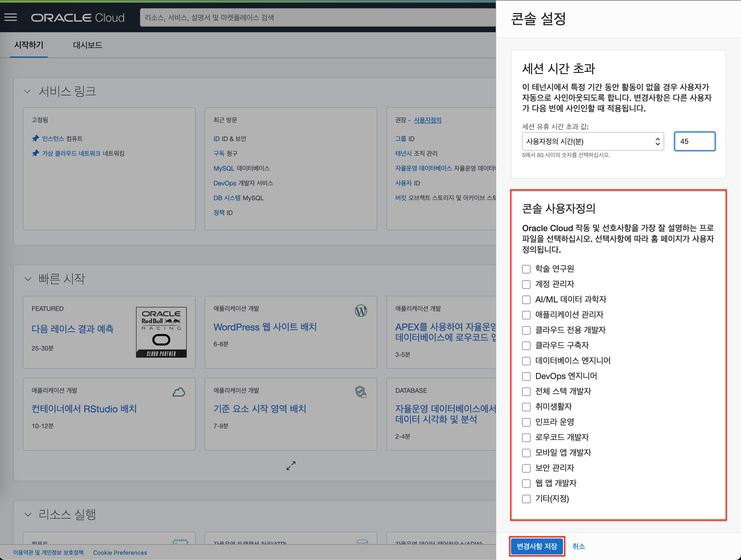The width and height of the screenshot is (741, 560).
Task: Open 다음 레이스 결과 예측 quick start
Action: [x=72, y=329]
